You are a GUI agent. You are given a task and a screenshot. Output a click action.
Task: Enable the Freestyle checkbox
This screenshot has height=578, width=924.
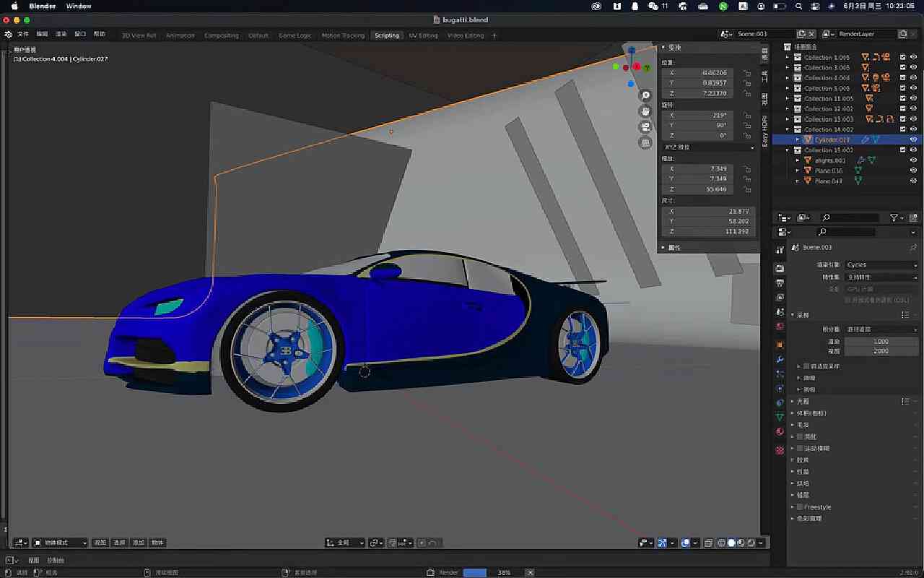pyautogui.click(x=800, y=507)
